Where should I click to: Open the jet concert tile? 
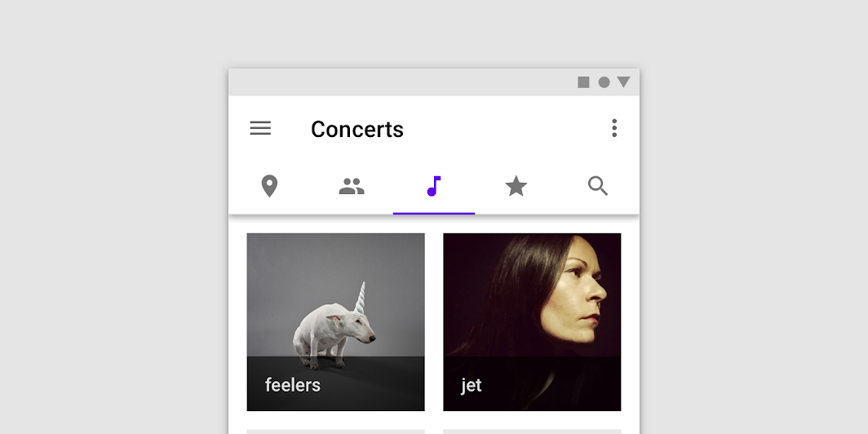[532, 322]
